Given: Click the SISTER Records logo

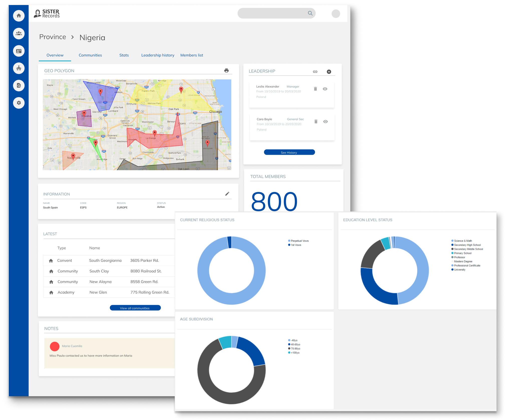Looking at the screenshot, I should pyautogui.click(x=47, y=14).
